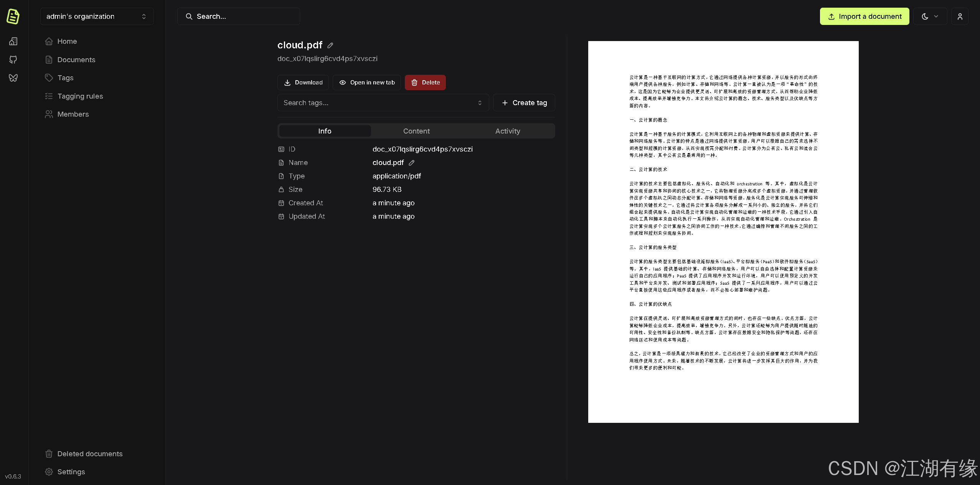Open the GitHub link in the left rail
The height and width of the screenshot is (485, 980).
click(13, 59)
